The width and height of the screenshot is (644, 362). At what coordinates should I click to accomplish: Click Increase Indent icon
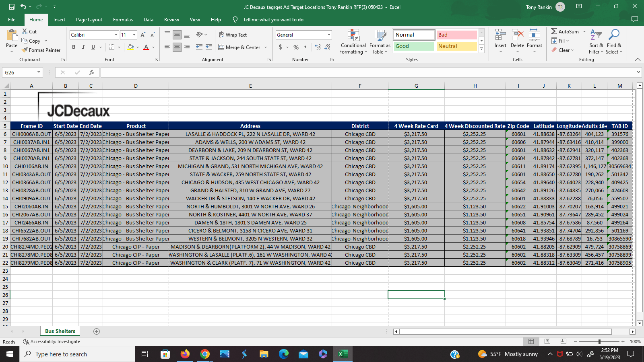(209, 47)
